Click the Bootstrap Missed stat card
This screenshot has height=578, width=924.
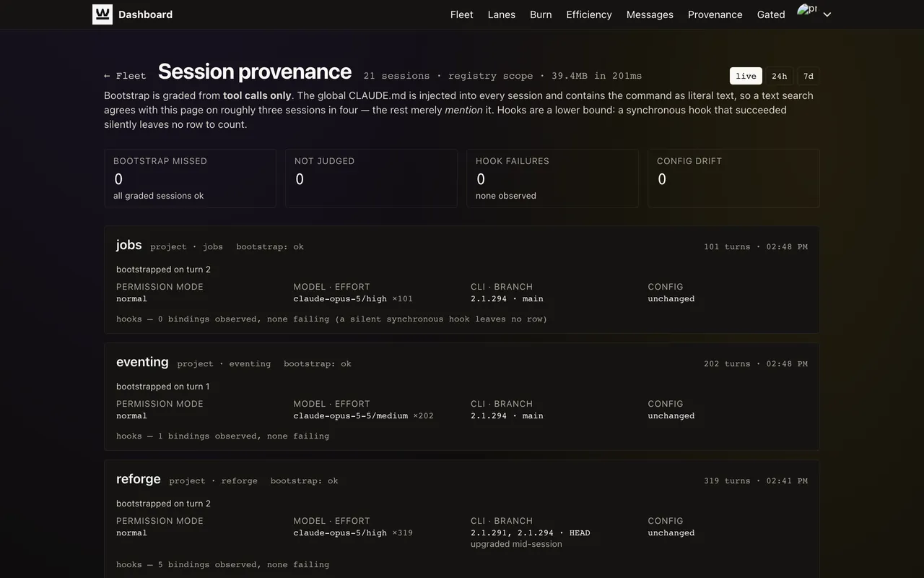191,178
